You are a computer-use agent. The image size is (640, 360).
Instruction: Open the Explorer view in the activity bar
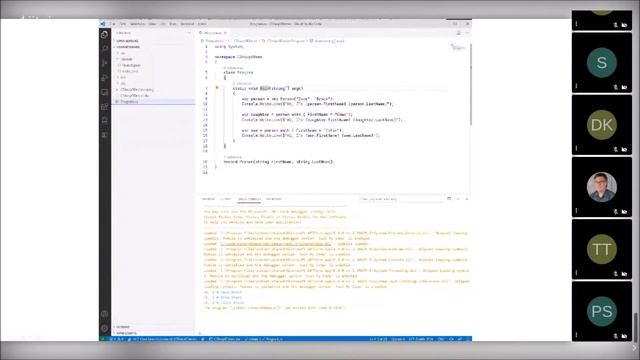(x=104, y=35)
